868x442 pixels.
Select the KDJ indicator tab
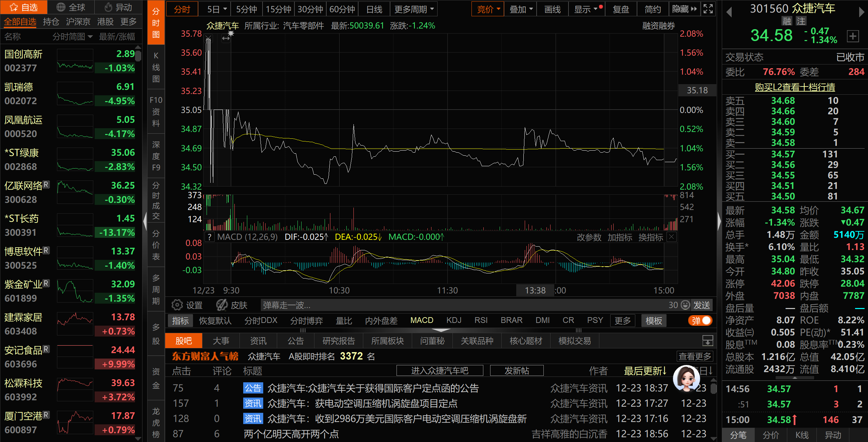(454, 320)
